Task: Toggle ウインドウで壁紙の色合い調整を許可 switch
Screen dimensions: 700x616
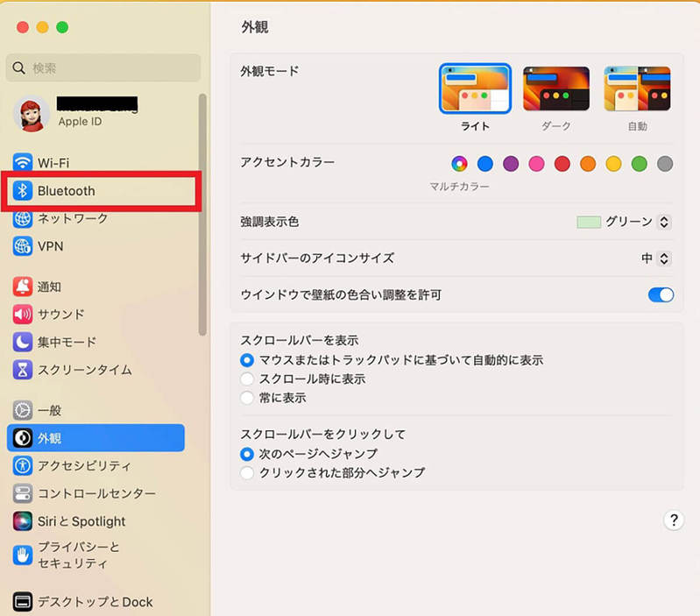Action: tap(661, 294)
